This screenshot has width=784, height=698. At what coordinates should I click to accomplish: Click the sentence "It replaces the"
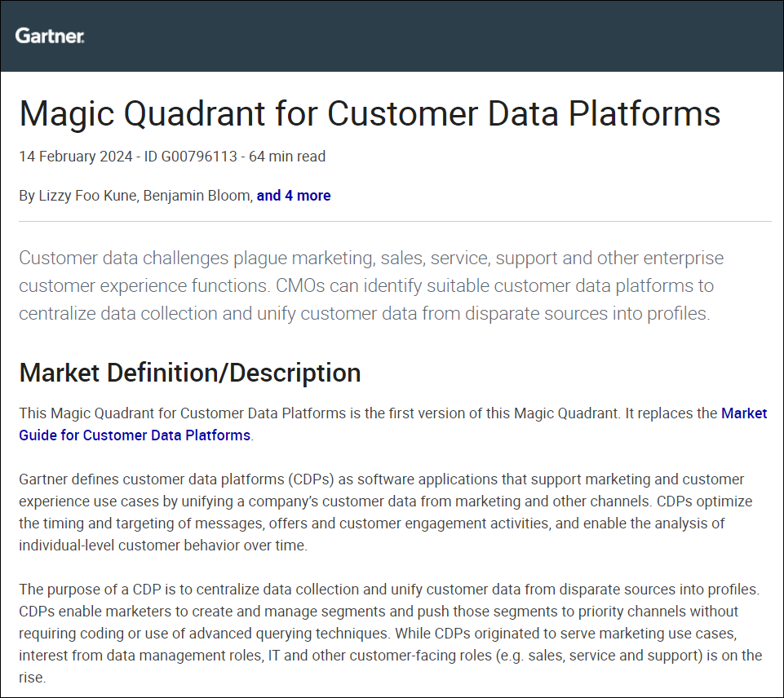click(671, 413)
